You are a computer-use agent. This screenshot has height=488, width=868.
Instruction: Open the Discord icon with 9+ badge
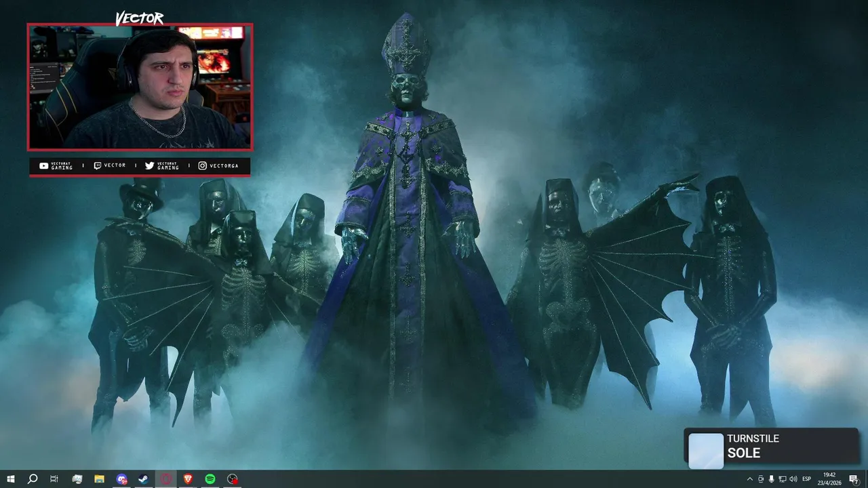[x=121, y=479]
